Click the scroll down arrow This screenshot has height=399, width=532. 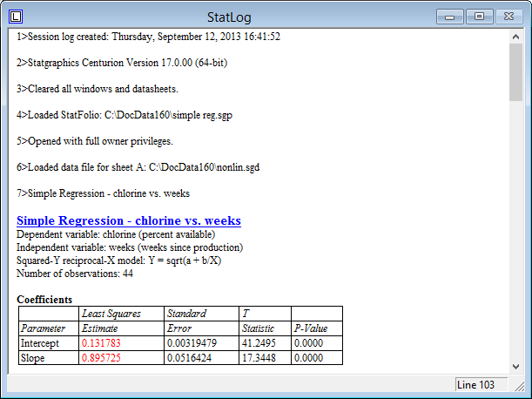pos(515,366)
